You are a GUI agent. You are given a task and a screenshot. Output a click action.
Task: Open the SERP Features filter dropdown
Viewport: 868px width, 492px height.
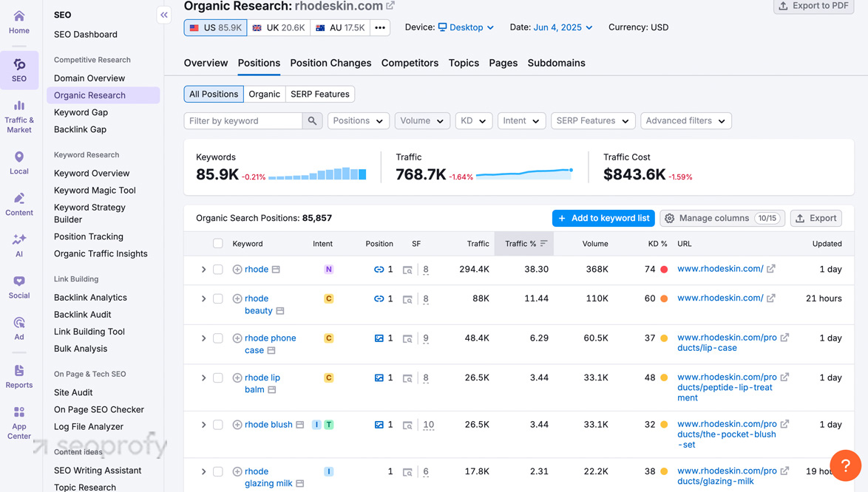(x=593, y=120)
